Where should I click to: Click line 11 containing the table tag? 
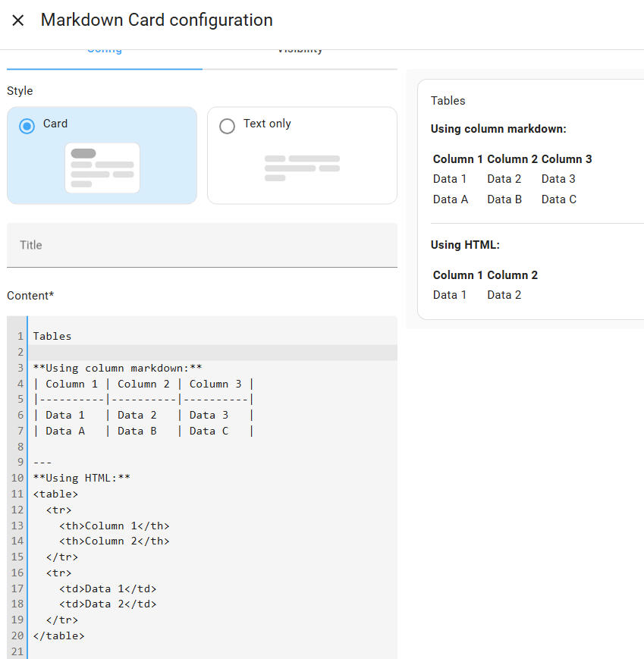click(58, 494)
